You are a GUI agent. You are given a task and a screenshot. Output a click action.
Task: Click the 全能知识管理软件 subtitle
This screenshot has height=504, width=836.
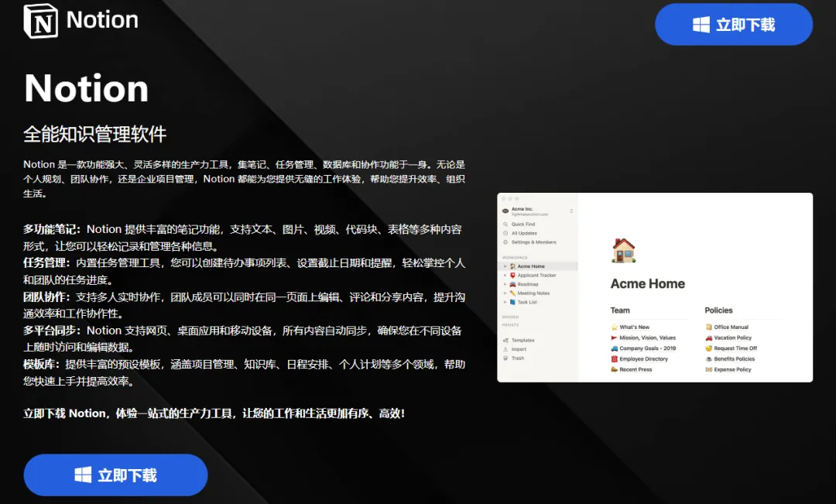95,134
